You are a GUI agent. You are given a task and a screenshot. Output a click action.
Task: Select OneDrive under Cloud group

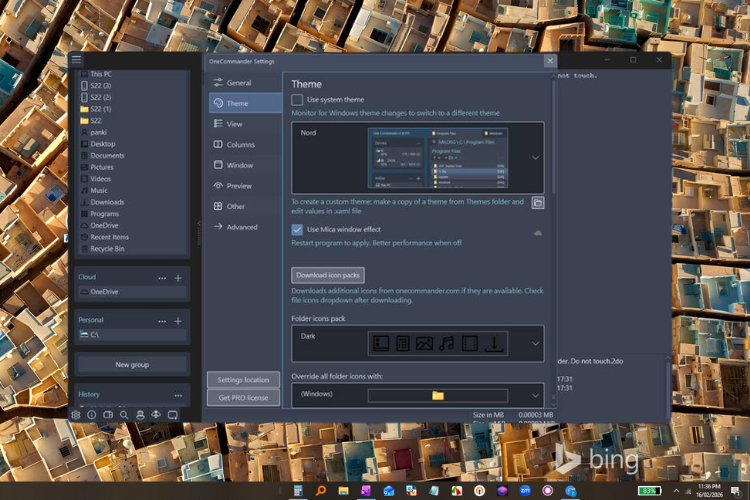click(132, 292)
